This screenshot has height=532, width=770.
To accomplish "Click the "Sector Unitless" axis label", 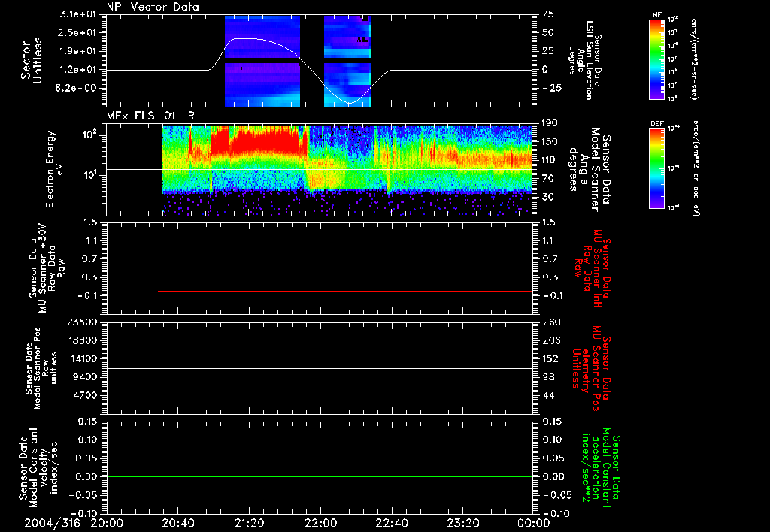I will click(x=32, y=60).
